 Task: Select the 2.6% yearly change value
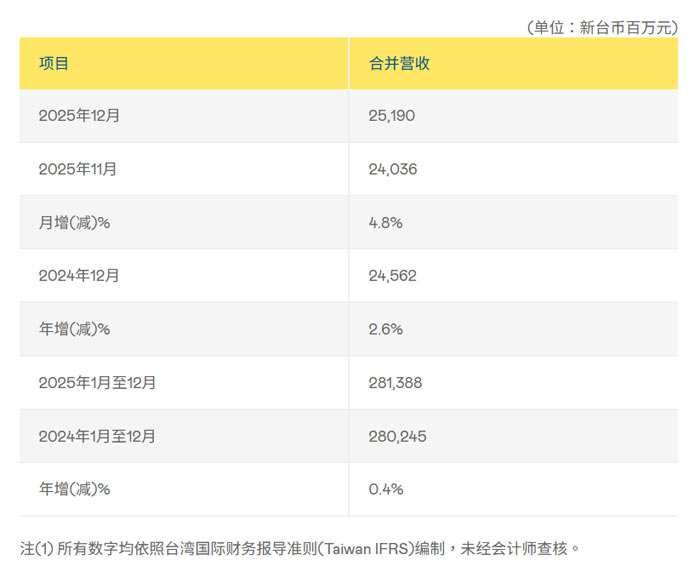[x=385, y=329]
